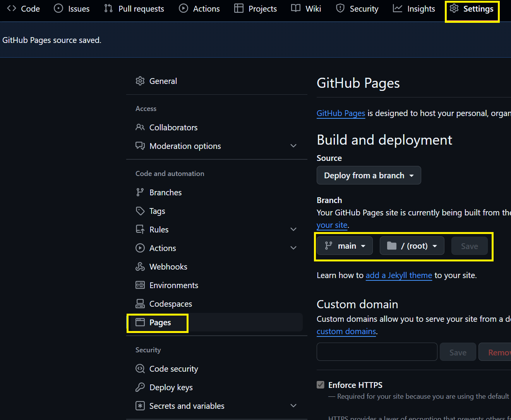Click the Pages browser icon
The width and height of the screenshot is (511, 420).
click(x=140, y=322)
